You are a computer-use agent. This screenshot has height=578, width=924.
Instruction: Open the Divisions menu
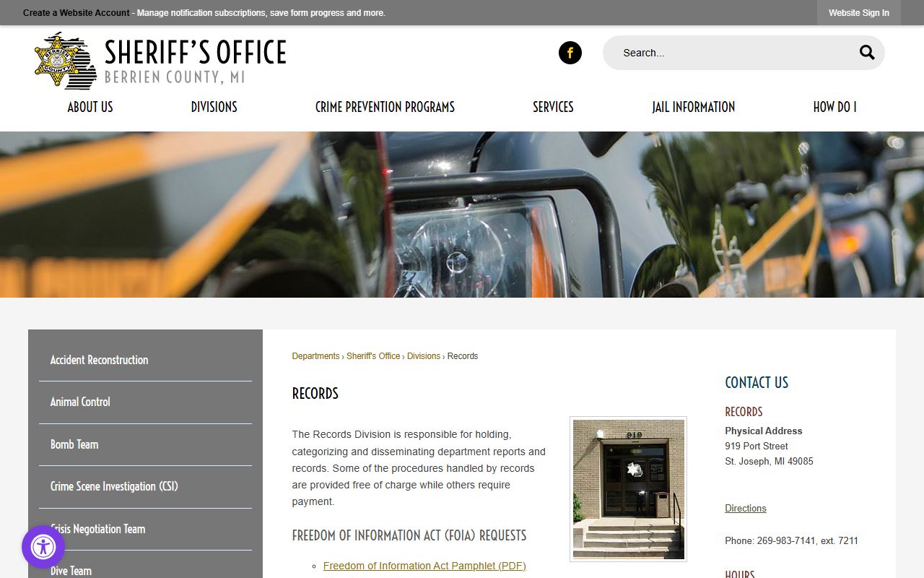(214, 107)
